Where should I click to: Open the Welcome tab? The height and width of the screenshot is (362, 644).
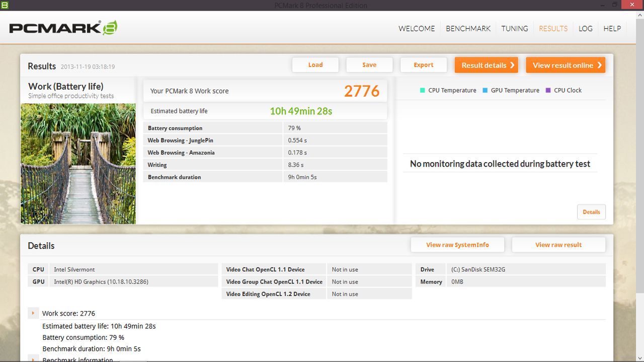click(417, 29)
